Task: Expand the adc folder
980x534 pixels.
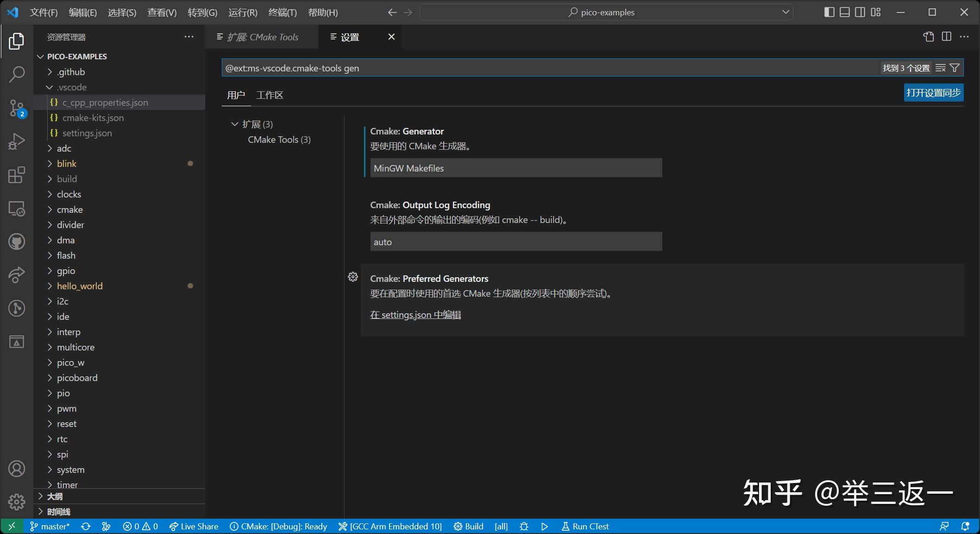Action: (x=64, y=148)
